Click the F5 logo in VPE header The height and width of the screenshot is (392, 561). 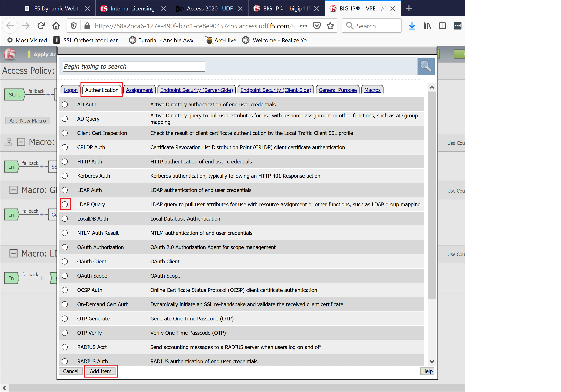click(x=10, y=54)
